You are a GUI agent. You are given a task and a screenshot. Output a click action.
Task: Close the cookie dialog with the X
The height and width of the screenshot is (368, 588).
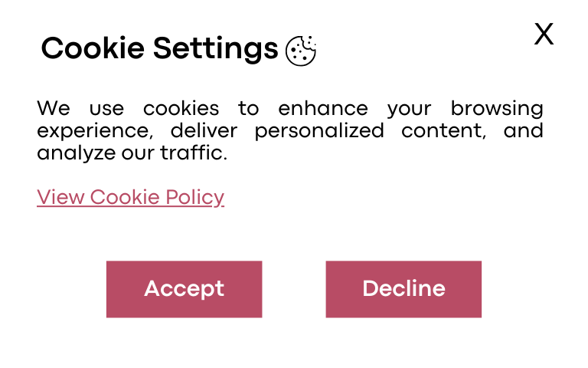pyautogui.click(x=544, y=34)
